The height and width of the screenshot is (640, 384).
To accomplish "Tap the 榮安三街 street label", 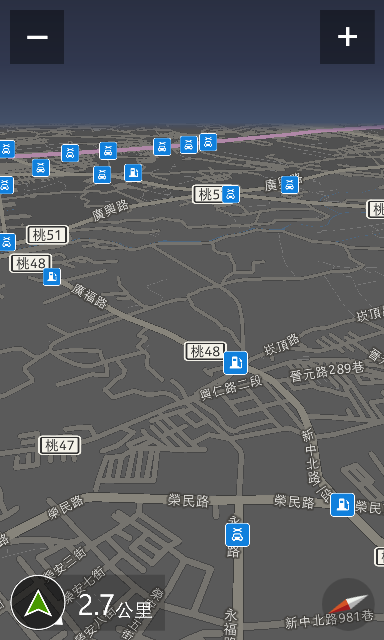I will click(65, 564).
